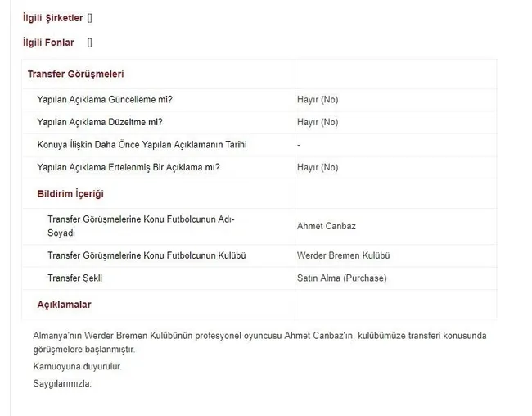This screenshot has width=532, height=416.
Task: Click the Transfer Görüşmeleri section header
Action: 75,74
